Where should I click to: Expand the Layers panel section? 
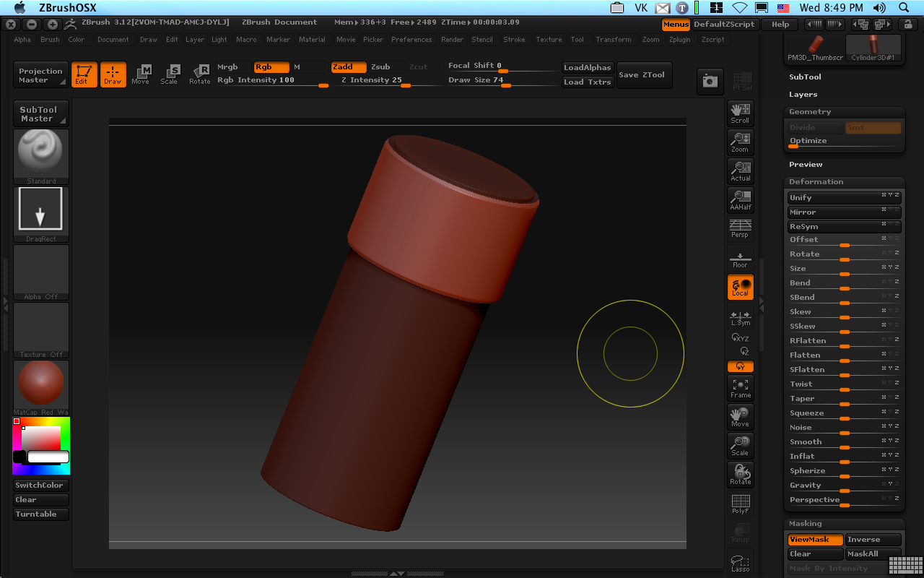803,95
